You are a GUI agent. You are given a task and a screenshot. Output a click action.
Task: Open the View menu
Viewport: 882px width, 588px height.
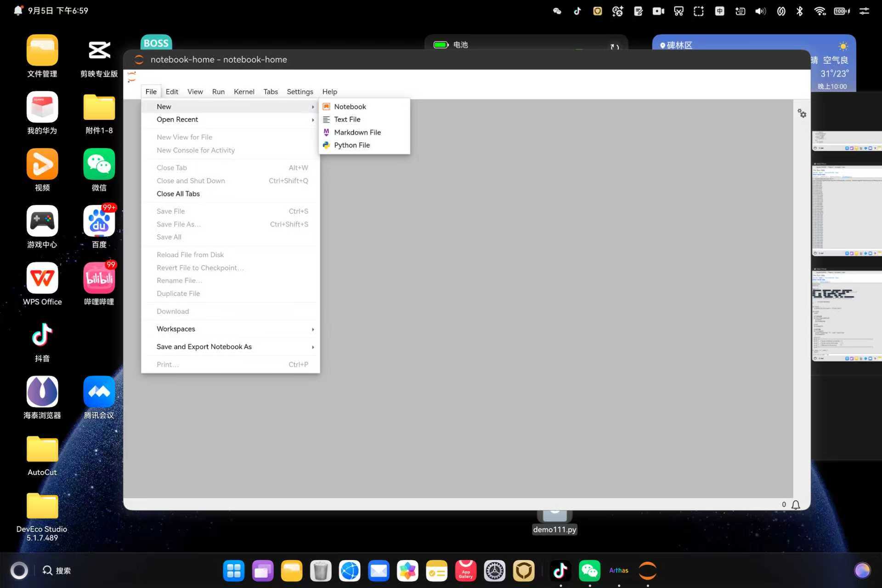195,92
